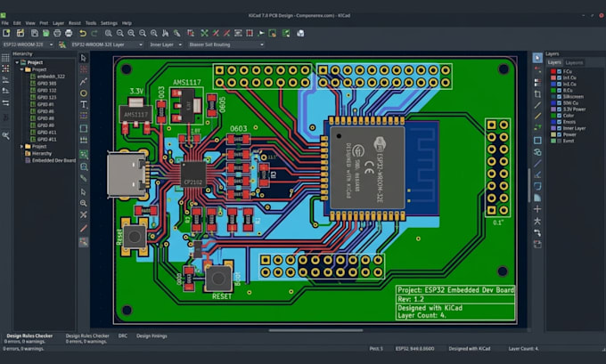
Task: Toggle the 3.3V Power layer checkbox
Action: [x=560, y=109]
